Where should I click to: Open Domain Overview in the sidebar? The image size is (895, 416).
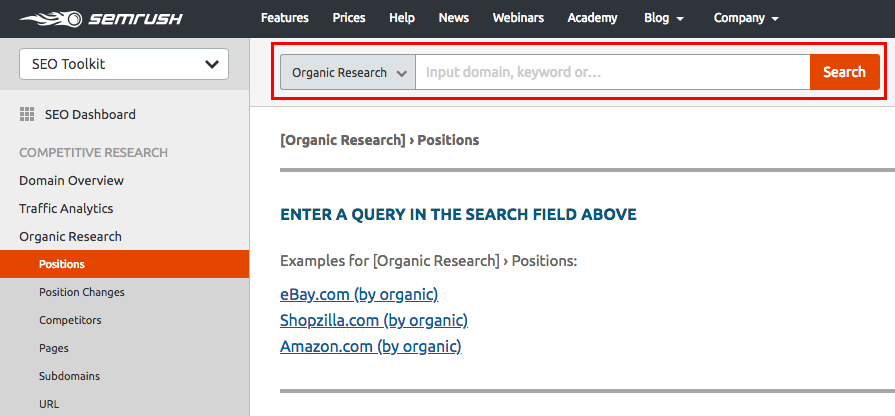point(71,181)
